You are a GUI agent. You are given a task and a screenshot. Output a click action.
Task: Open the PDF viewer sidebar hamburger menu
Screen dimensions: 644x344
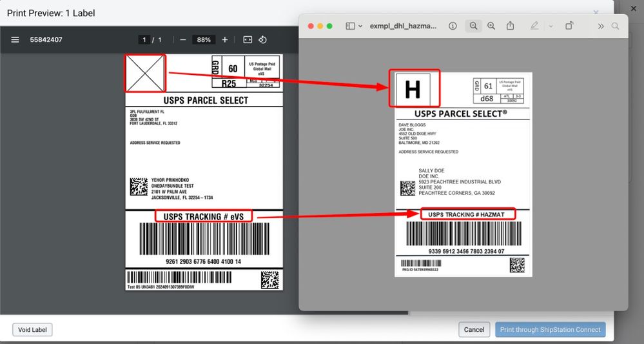[x=15, y=40]
